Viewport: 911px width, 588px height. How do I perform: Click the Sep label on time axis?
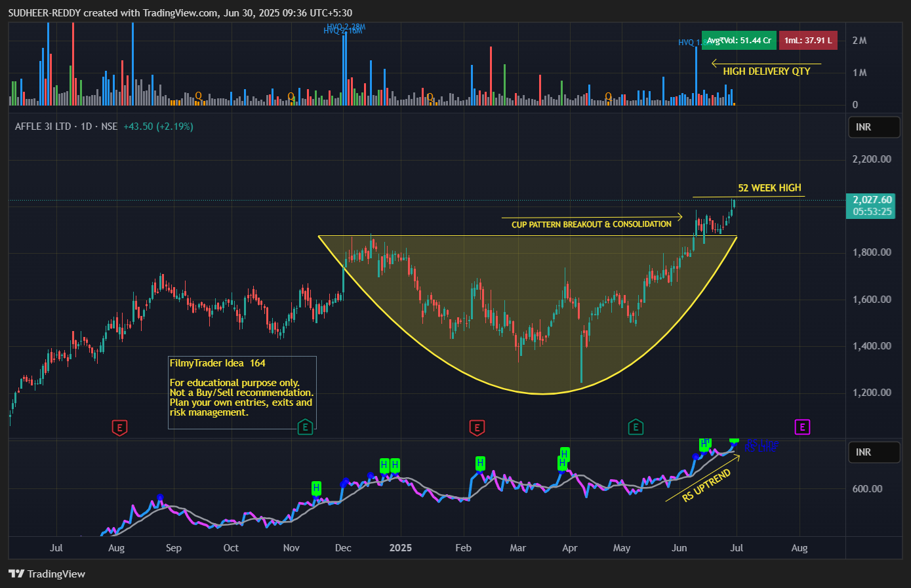(x=174, y=548)
